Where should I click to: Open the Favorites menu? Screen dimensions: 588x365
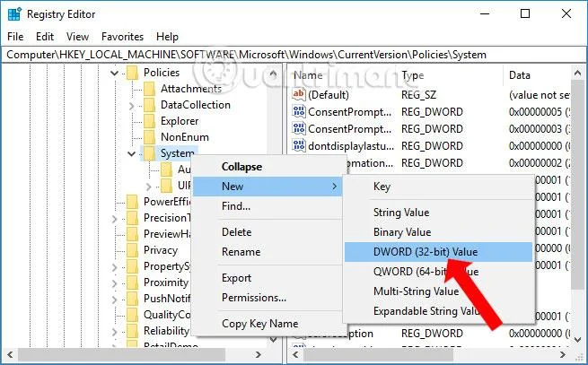[x=123, y=37]
